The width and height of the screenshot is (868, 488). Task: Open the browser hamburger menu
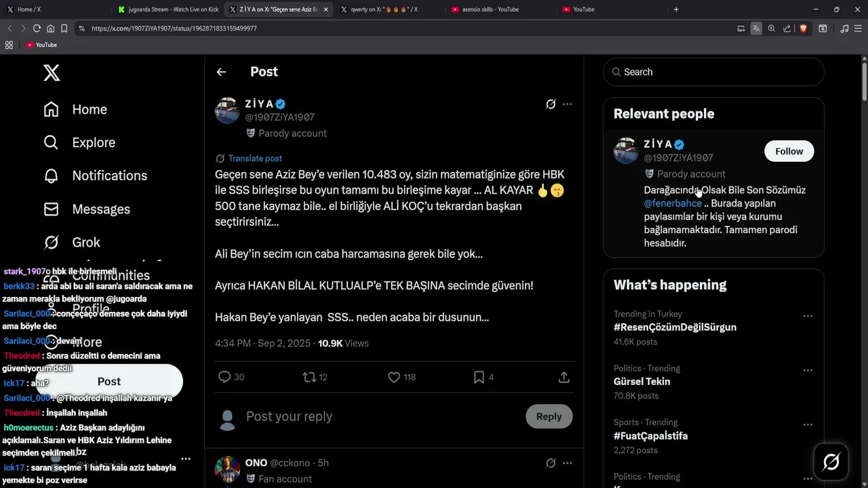[x=859, y=28]
